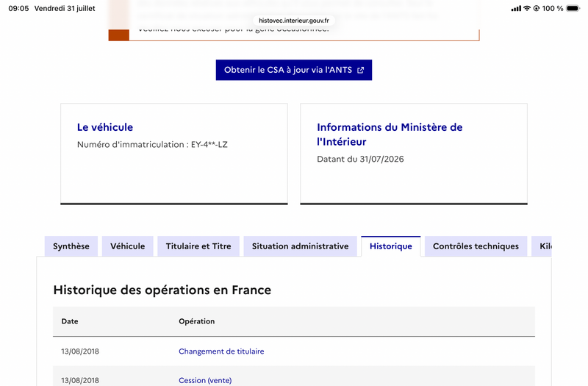Click the external link icon in the ANTS button

[360, 70]
